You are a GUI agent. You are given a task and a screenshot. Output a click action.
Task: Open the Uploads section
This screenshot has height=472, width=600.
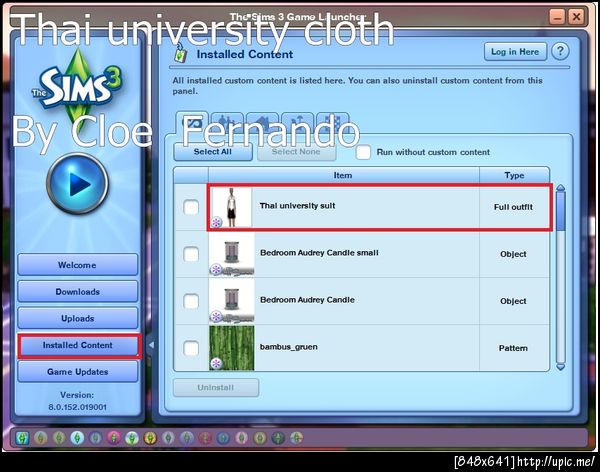coord(77,318)
